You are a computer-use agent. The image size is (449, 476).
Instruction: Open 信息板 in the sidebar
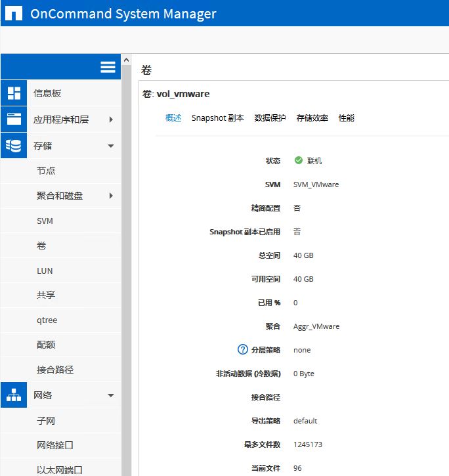pyautogui.click(x=47, y=93)
